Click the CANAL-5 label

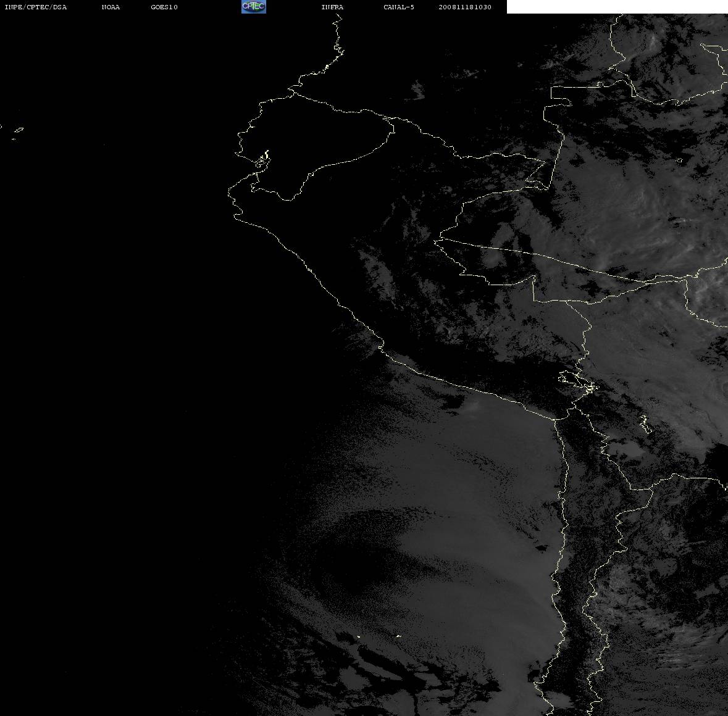pyautogui.click(x=399, y=7)
